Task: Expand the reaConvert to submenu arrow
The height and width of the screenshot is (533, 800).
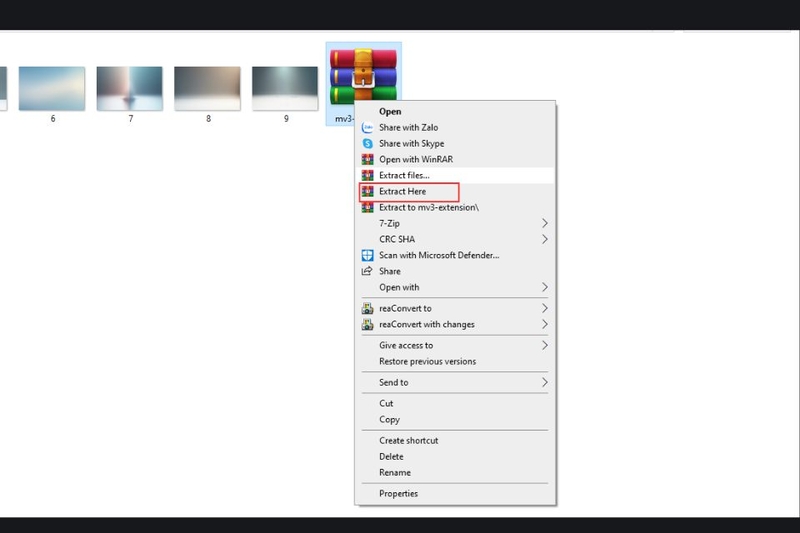Action: coord(544,308)
